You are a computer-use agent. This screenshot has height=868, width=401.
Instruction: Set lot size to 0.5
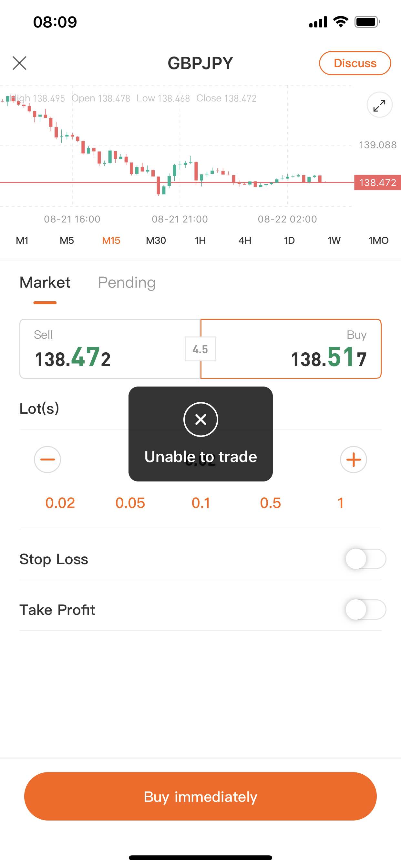point(270,503)
